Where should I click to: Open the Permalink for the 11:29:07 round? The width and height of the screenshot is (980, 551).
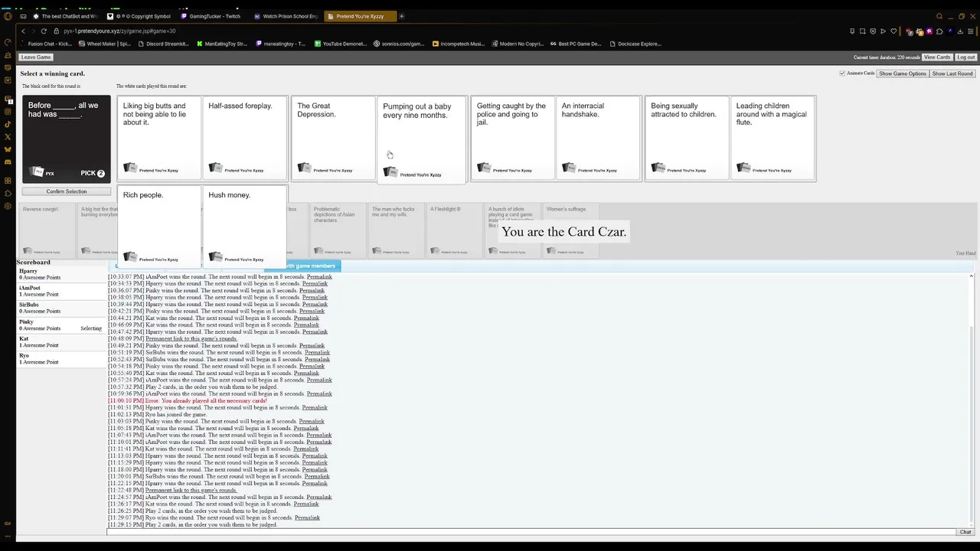pyautogui.click(x=307, y=518)
